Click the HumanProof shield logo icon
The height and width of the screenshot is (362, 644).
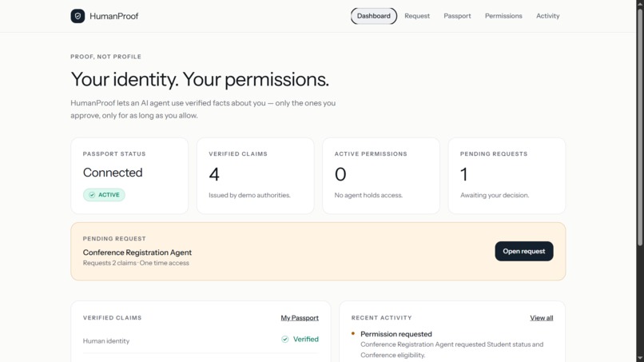[78, 16]
